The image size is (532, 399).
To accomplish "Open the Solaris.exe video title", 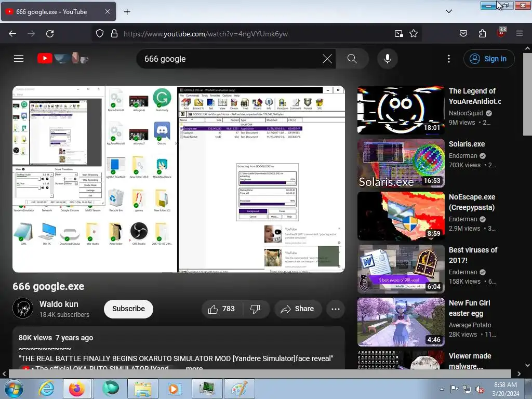I will pos(467,144).
